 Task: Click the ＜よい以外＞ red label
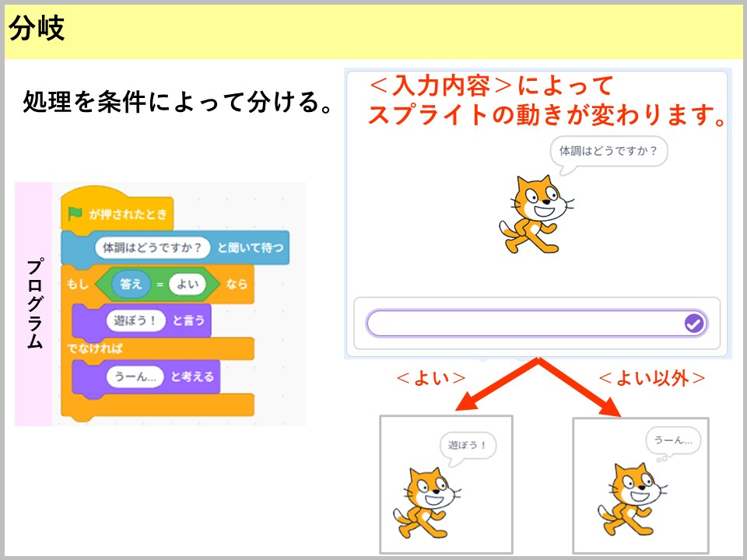(653, 378)
